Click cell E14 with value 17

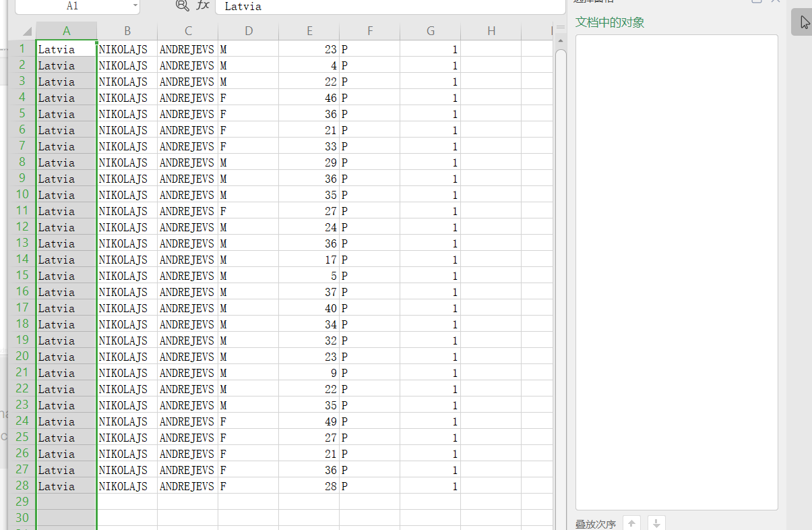click(309, 260)
